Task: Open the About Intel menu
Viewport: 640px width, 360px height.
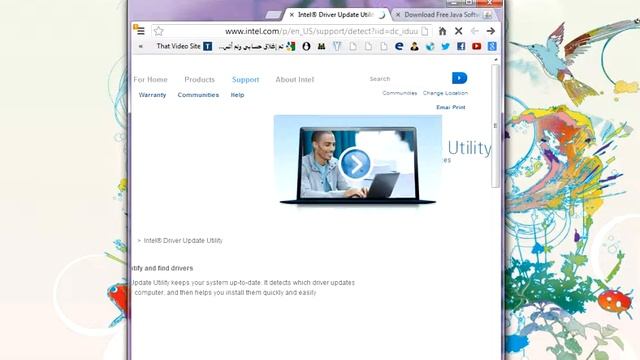Action: (295, 80)
